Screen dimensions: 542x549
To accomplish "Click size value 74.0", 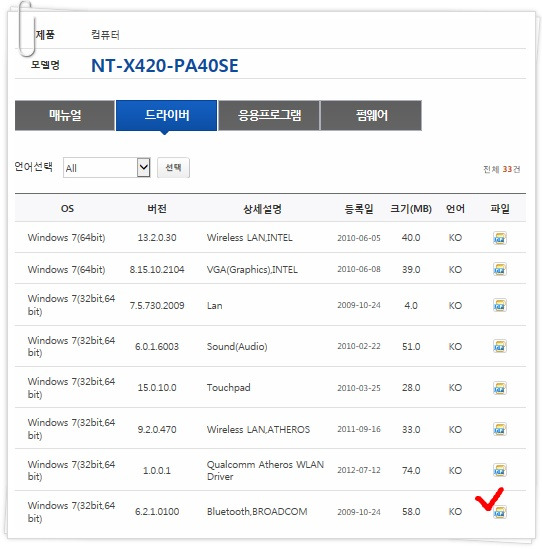I will (x=411, y=470).
